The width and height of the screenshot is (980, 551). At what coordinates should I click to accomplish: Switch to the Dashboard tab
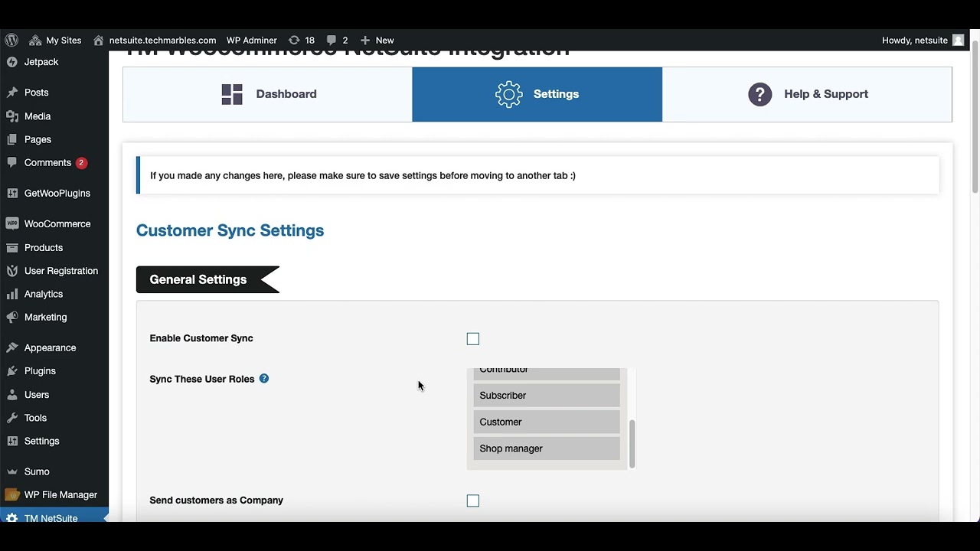click(267, 94)
